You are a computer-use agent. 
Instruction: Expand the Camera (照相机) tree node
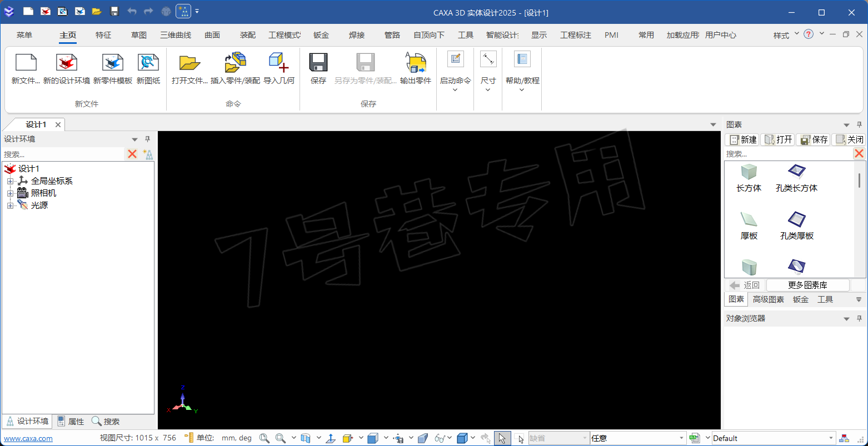(x=10, y=193)
